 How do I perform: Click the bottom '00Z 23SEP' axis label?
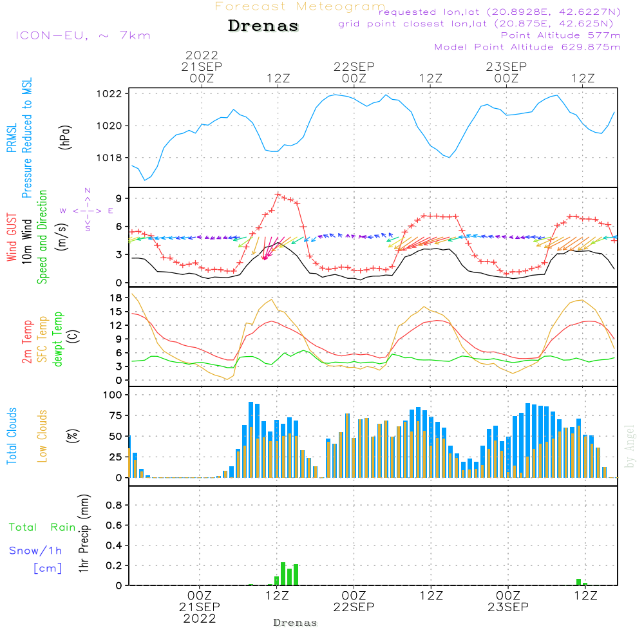pos(508,601)
